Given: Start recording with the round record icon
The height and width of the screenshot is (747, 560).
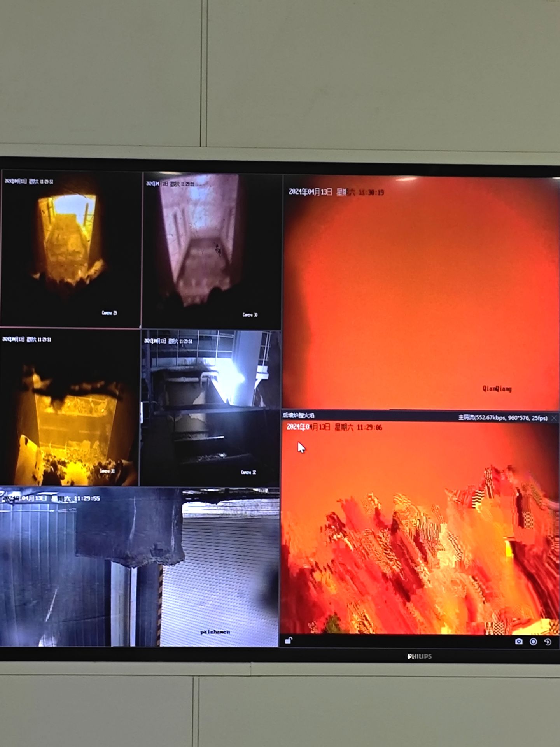Looking at the screenshot, I should pyautogui.click(x=533, y=642).
